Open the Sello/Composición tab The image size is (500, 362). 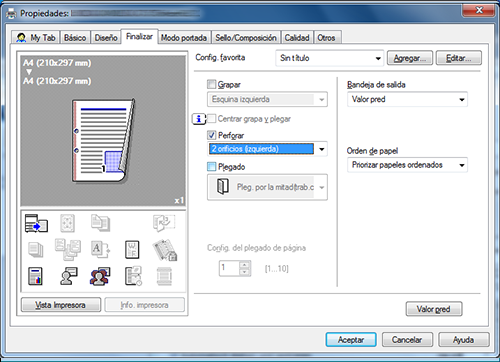246,38
